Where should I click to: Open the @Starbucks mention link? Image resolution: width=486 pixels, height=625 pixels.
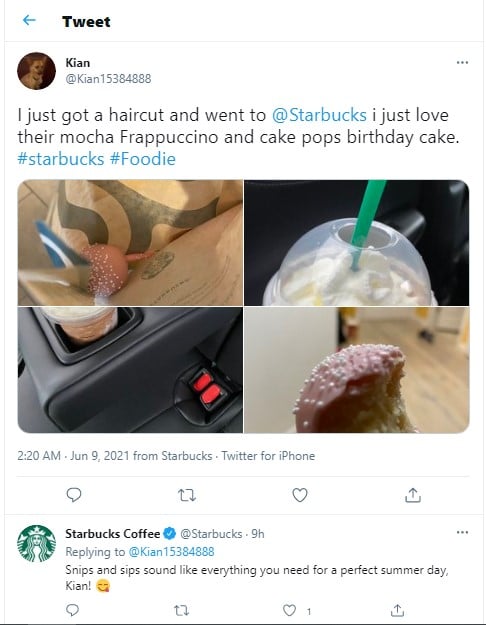[319, 115]
